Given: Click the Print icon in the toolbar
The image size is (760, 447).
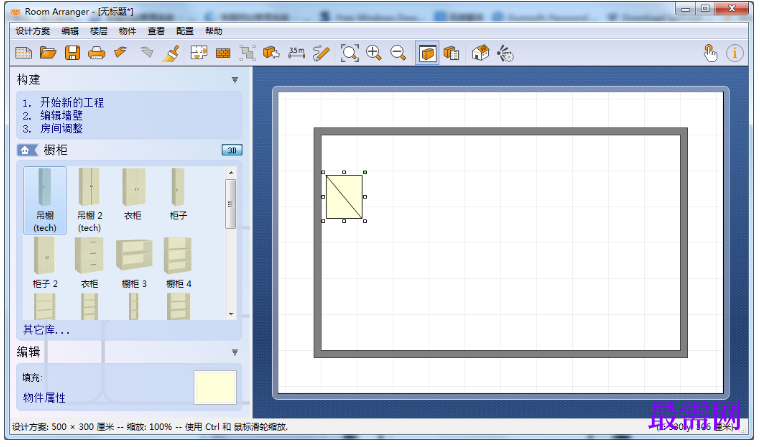Looking at the screenshot, I should (96, 53).
